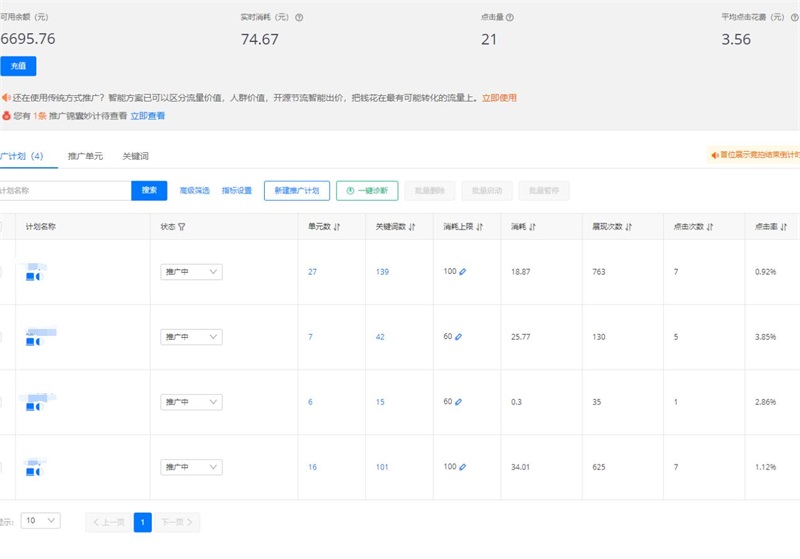Sort by 点击率 column arrows

(x=783, y=227)
